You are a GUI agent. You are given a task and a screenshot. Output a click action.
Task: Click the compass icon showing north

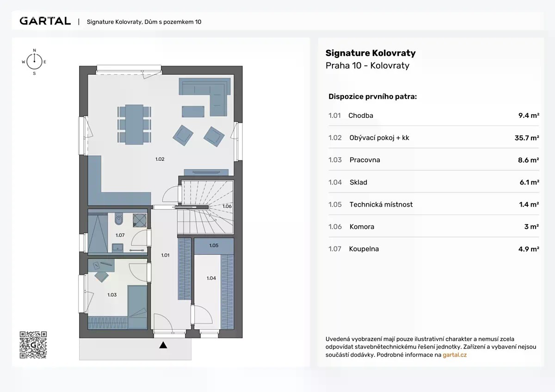pos(34,61)
